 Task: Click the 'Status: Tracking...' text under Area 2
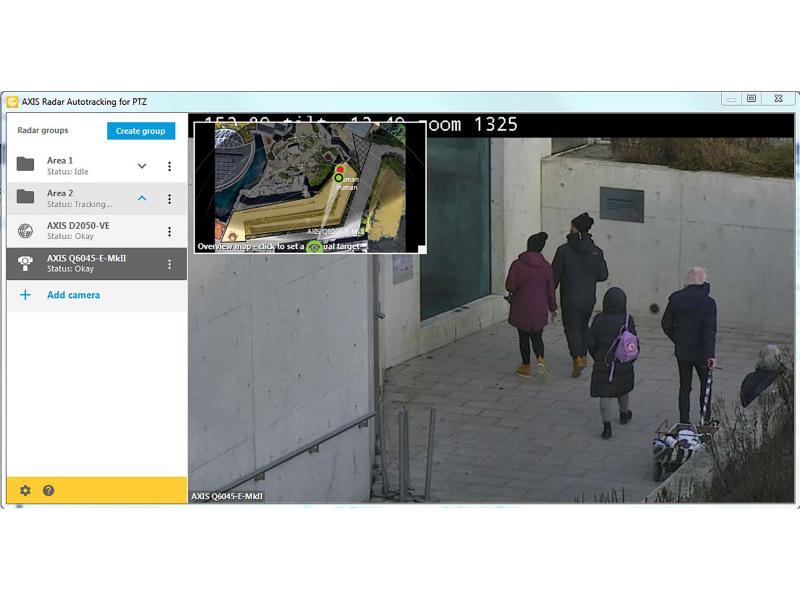coord(80,204)
